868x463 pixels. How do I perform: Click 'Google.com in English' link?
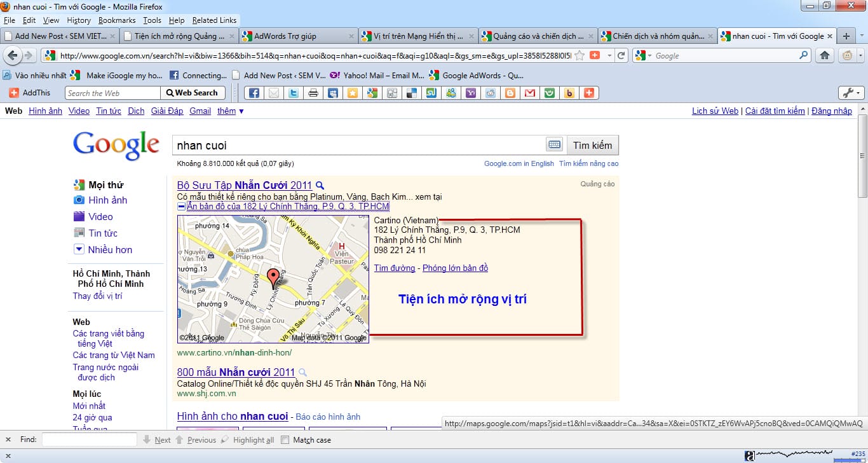pyautogui.click(x=519, y=163)
